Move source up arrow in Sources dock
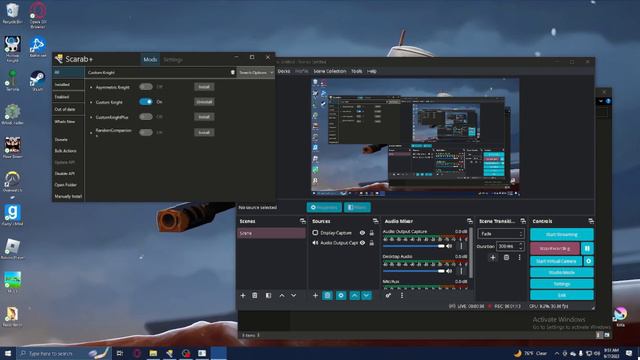This screenshot has width=640, height=360. click(x=354, y=296)
